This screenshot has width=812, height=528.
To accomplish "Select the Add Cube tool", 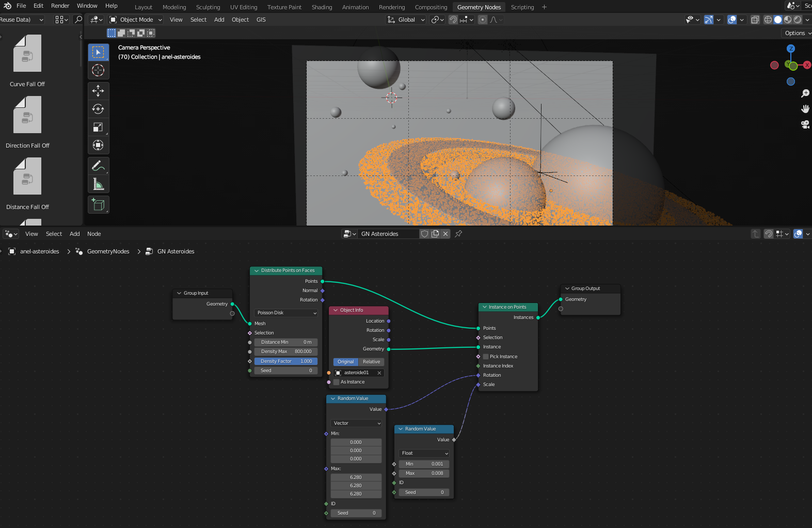I will [98, 204].
